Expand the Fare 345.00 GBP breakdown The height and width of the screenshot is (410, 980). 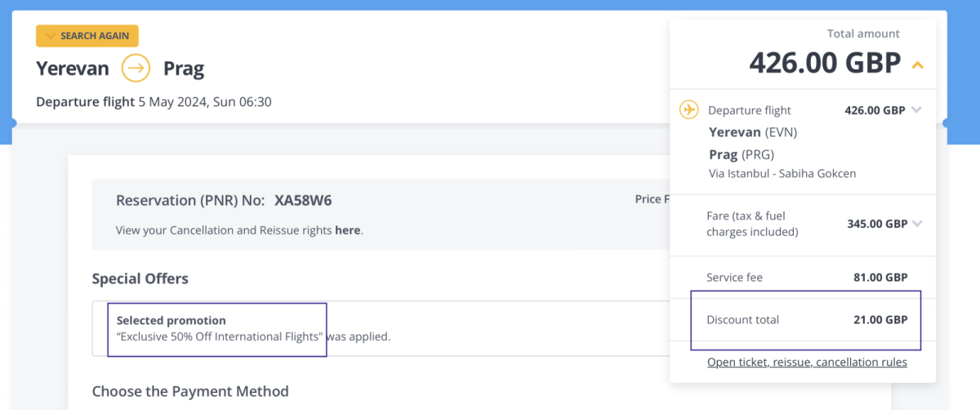[917, 223]
